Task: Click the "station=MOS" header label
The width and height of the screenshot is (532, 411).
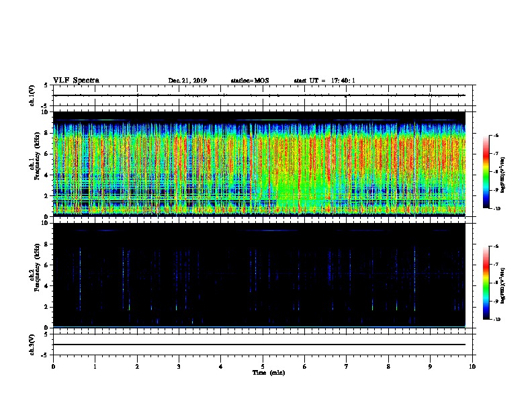Action: click(x=250, y=81)
